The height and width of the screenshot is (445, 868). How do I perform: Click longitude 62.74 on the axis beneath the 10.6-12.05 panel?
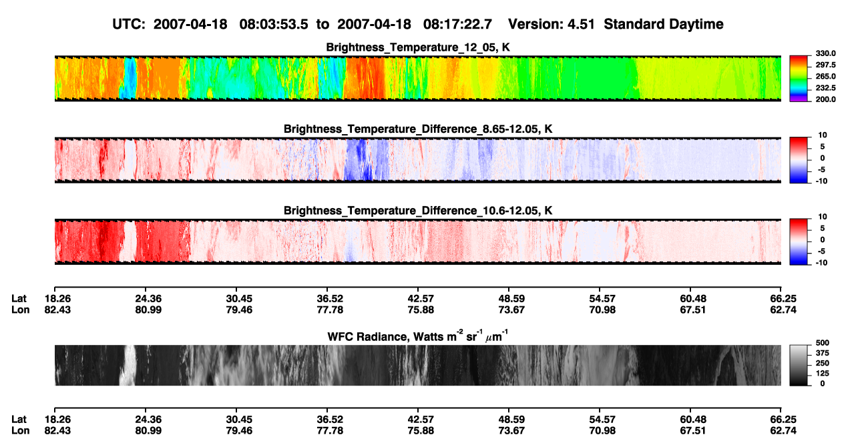(781, 310)
